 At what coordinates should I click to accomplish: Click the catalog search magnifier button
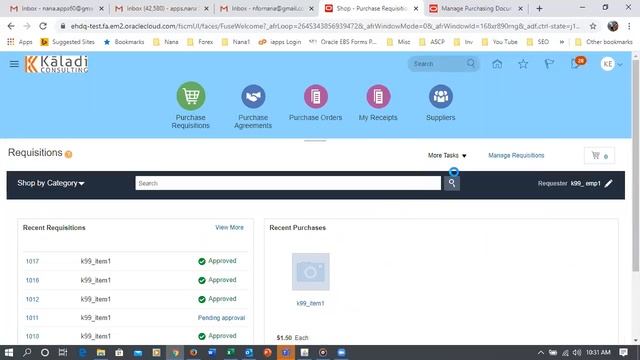point(452,183)
